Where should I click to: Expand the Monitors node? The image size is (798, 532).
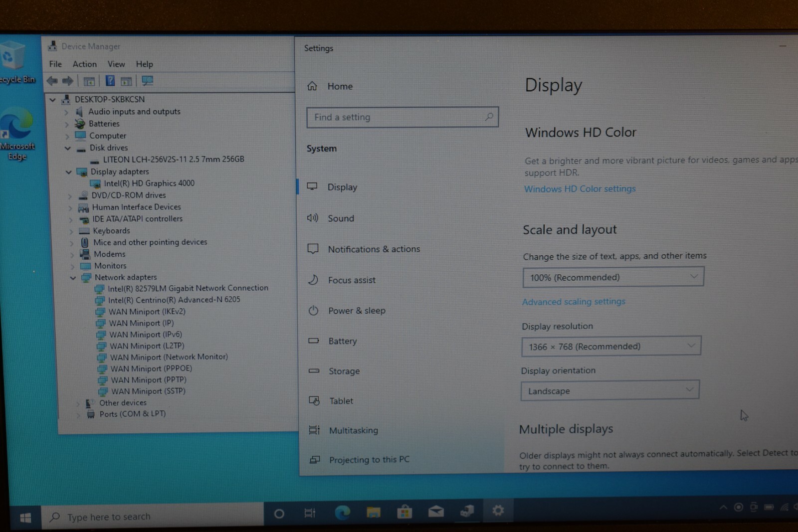pos(72,267)
